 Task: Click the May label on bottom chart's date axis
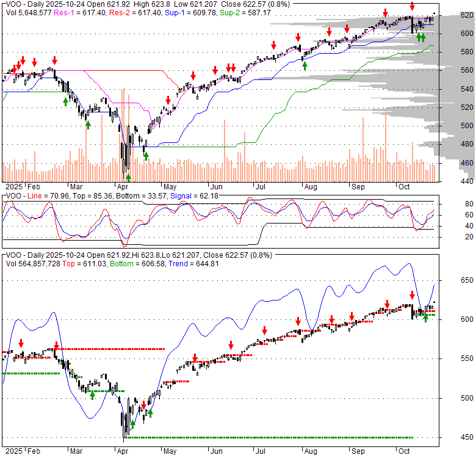pos(170,451)
